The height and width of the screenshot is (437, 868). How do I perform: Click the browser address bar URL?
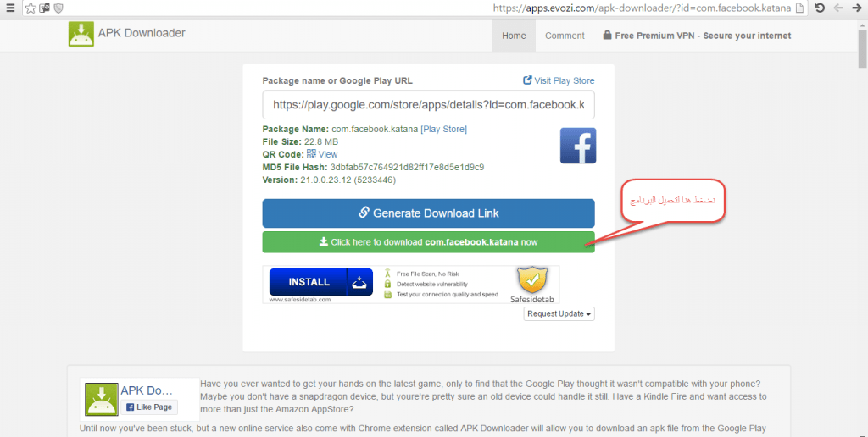(x=643, y=8)
